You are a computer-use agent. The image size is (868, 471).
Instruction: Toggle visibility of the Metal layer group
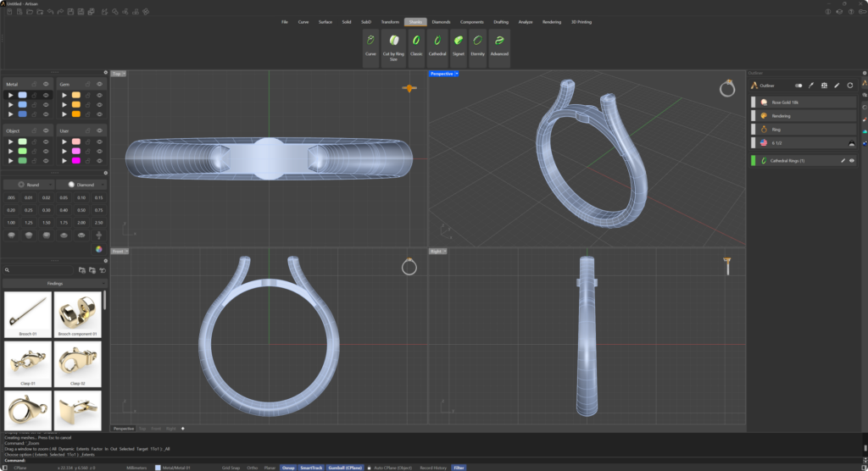point(46,84)
